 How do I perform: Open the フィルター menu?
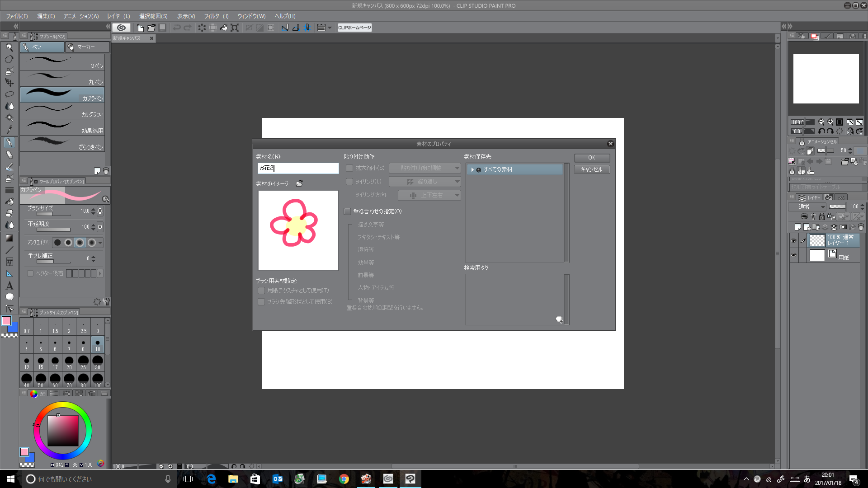(x=216, y=16)
